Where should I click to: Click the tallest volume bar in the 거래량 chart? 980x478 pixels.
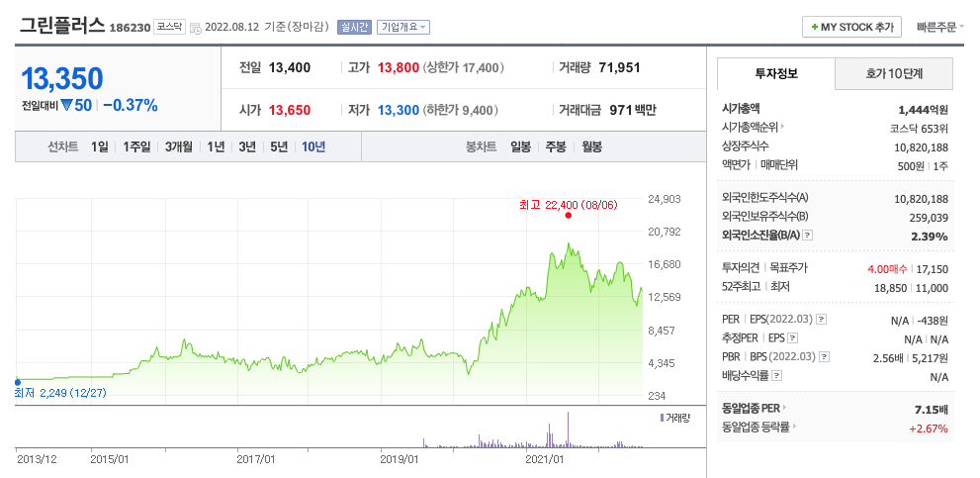569,430
